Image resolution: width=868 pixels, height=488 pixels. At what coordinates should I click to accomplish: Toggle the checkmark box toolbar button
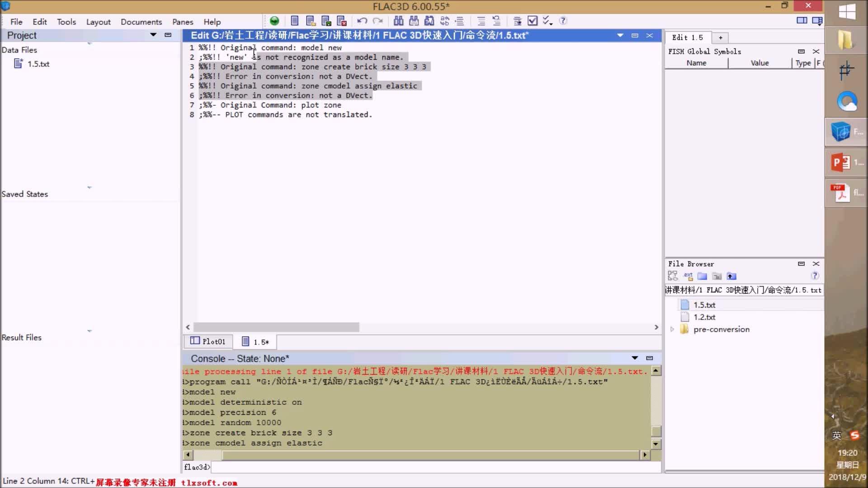pyautogui.click(x=533, y=21)
